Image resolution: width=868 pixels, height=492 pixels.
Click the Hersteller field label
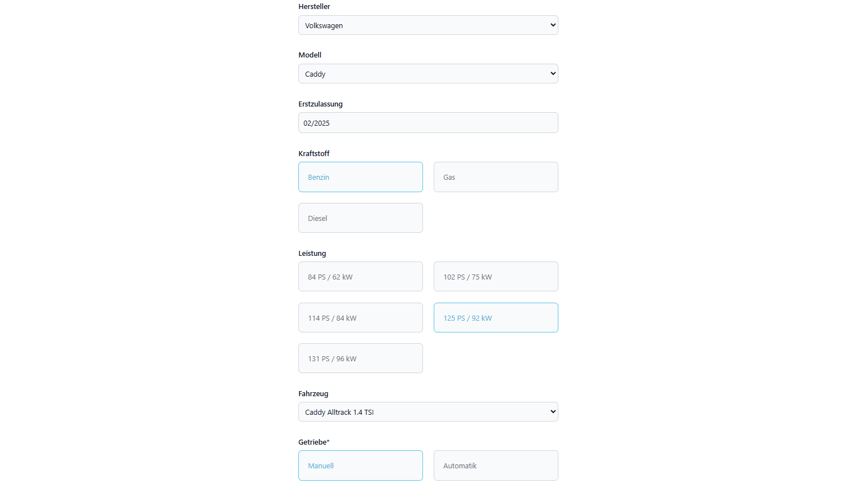click(x=314, y=7)
